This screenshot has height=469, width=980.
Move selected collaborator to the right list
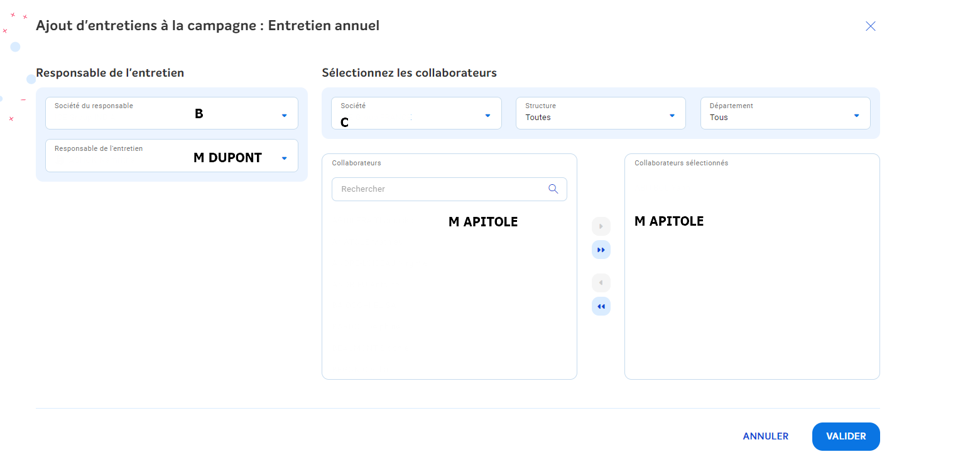[x=601, y=226]
